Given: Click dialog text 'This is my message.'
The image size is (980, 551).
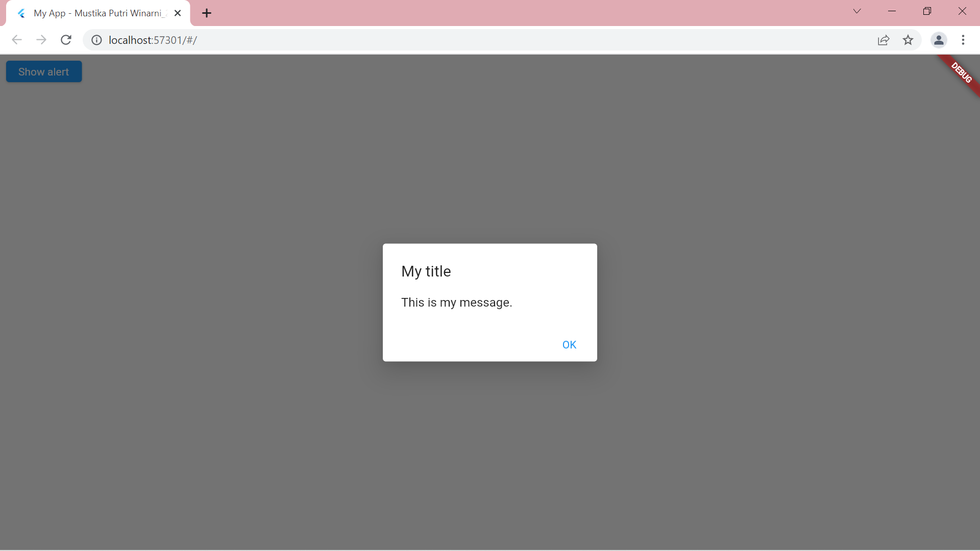Looking at the screenshot, I should [x=456, y=303].
